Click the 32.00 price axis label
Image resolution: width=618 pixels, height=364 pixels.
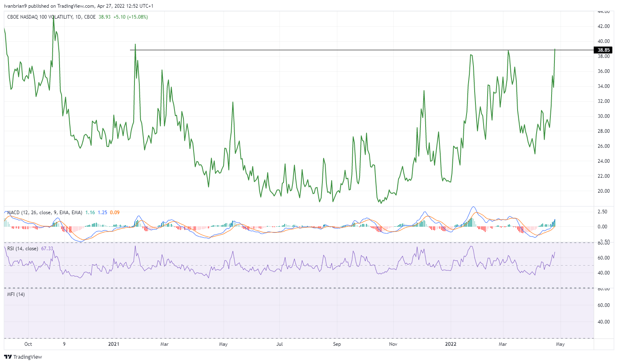click(603, 101)
